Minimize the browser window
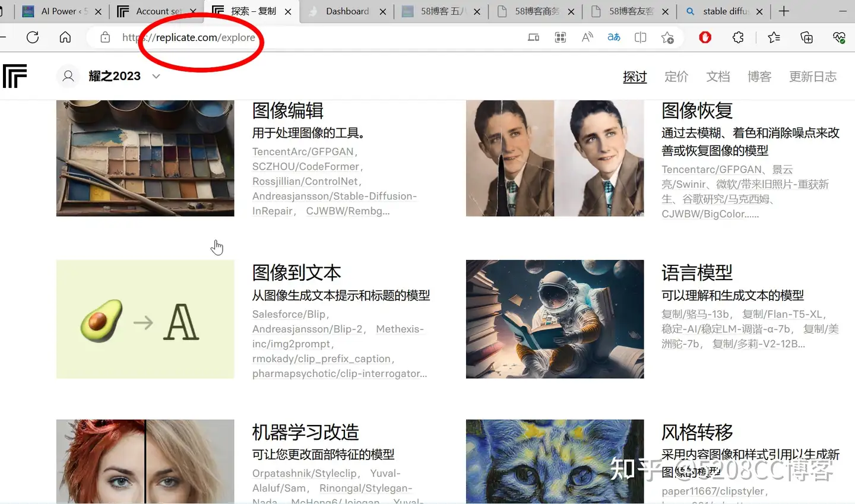855x504 pixels. 843,11
